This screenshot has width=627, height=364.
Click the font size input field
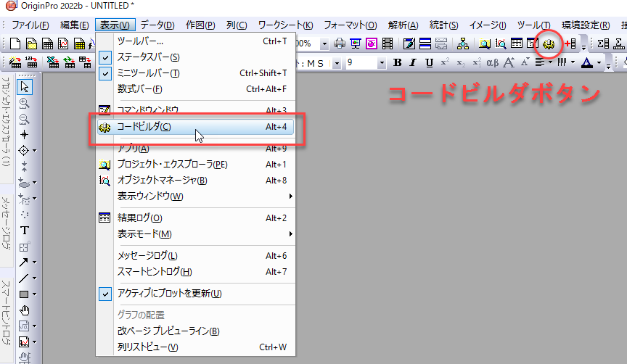coord(361,63)
